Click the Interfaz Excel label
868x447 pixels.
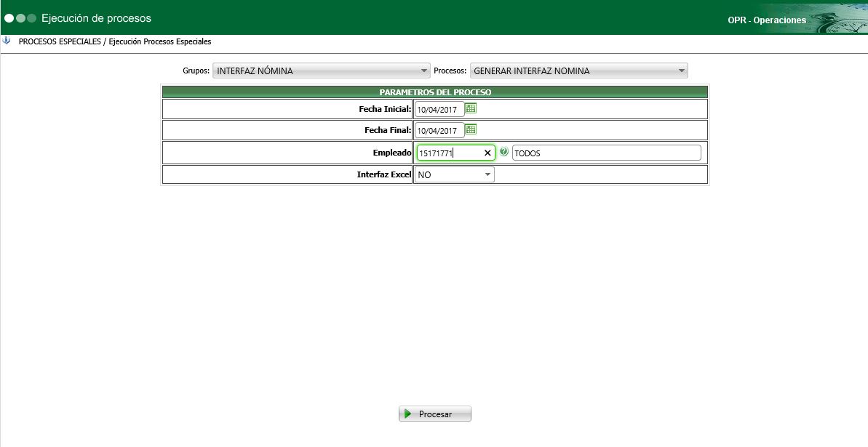point(384,174)
